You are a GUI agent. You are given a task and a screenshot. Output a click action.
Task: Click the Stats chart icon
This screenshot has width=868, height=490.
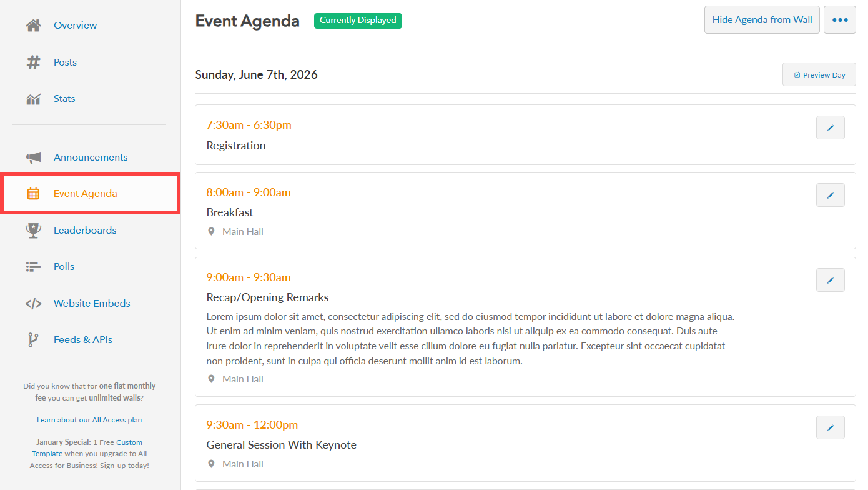32,98
